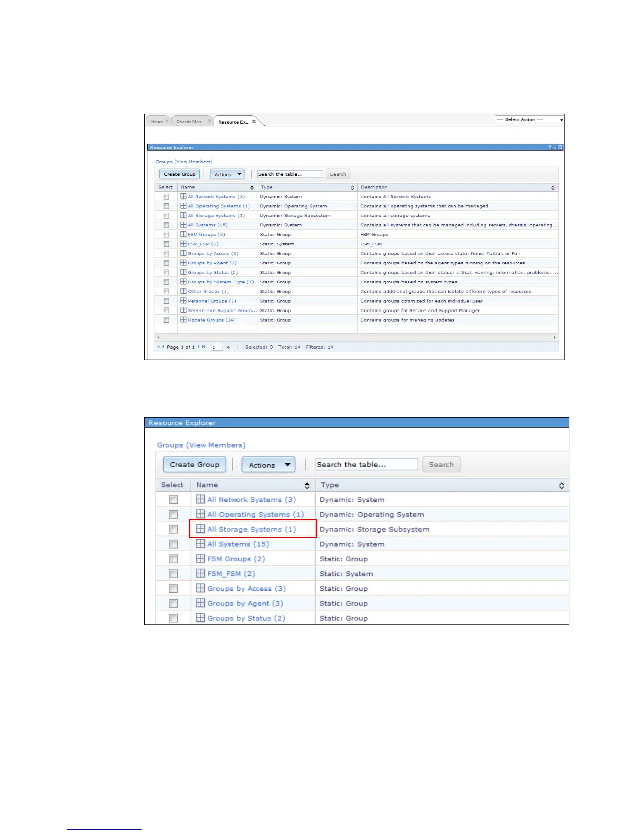Viewport: 644px width, 834px height.
Task: Click group icon beside FSM_FSM, lower screenshot
Action: coord(200,573)
